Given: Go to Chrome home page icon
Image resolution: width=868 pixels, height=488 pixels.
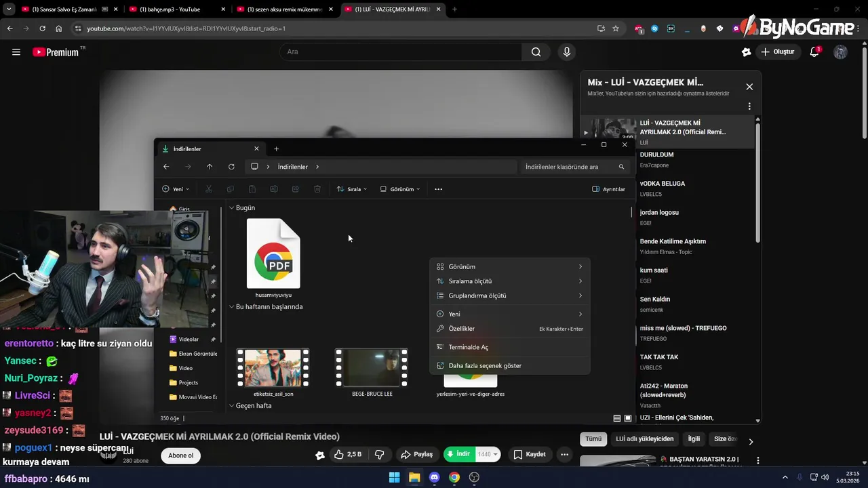Looking at the screenshot, I should click(x=59, y=28).
